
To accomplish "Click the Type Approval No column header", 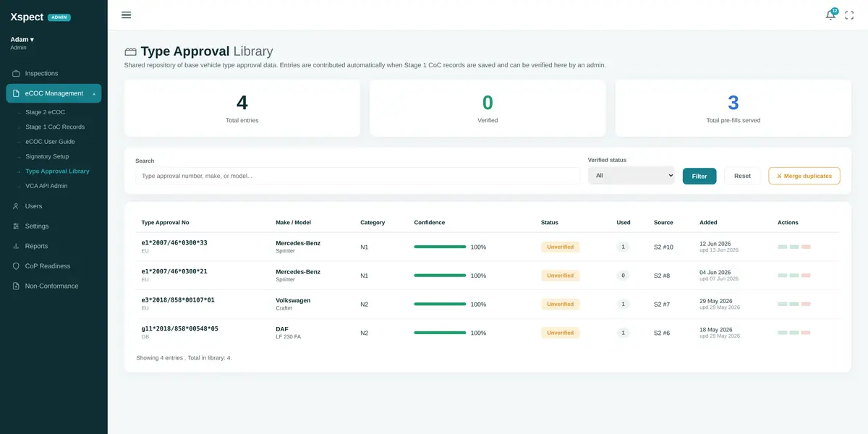I will point(165,223).
